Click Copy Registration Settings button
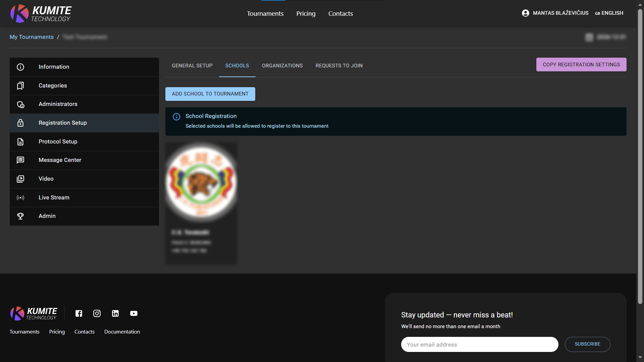 pos(581,65)
